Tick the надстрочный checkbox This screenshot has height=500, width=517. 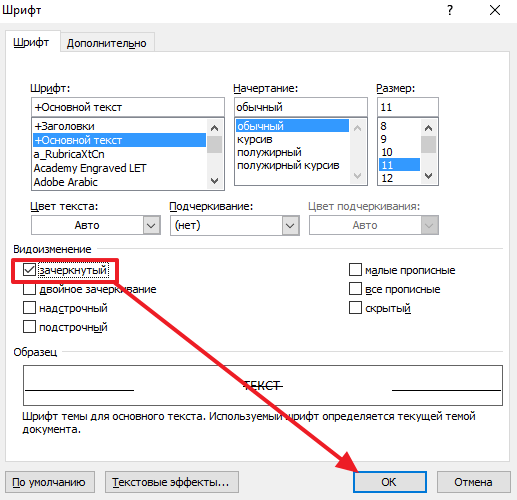pos(29,308)
